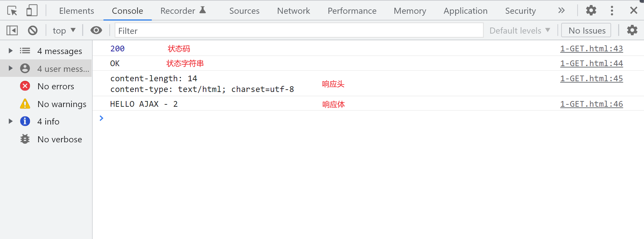This screenshot has width=644, height=239.
Task: Expand the 4 info group
Action: coord(10,121)
